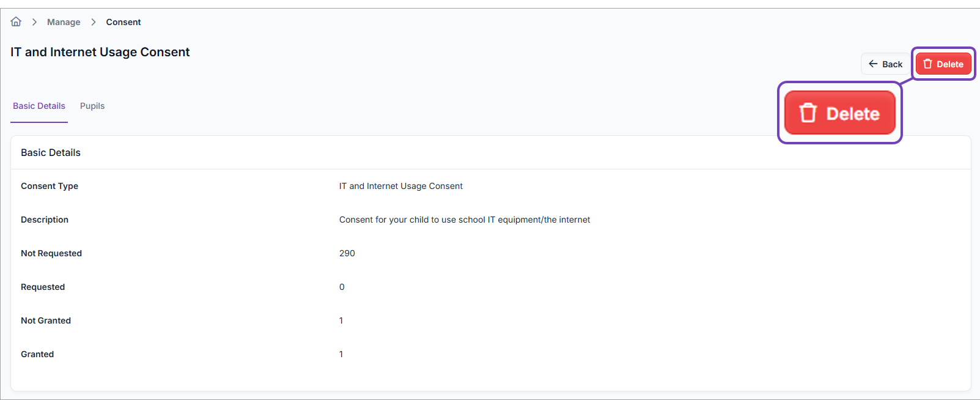Click the left arrow icon on Back

[x=873, y=64]
